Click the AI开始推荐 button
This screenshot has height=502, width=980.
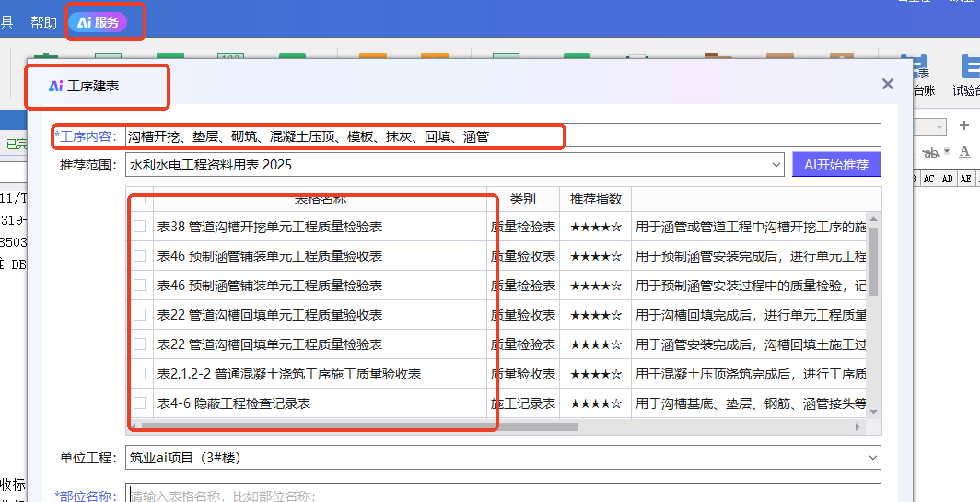click(x=836, y=165)
